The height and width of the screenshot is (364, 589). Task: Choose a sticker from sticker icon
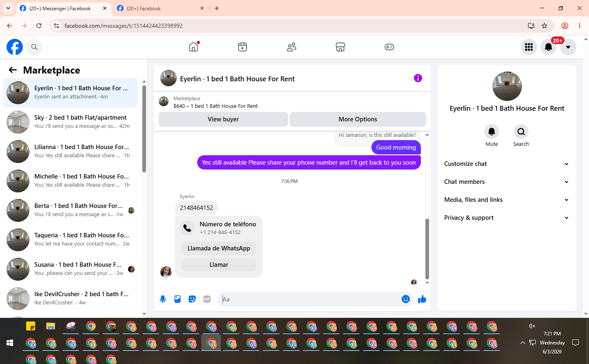[192, 299]
